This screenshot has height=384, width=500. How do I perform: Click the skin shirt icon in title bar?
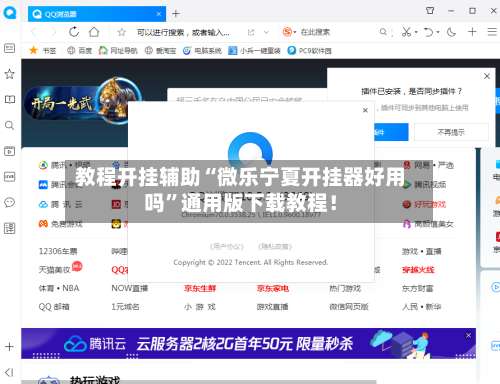click(430, 11)
